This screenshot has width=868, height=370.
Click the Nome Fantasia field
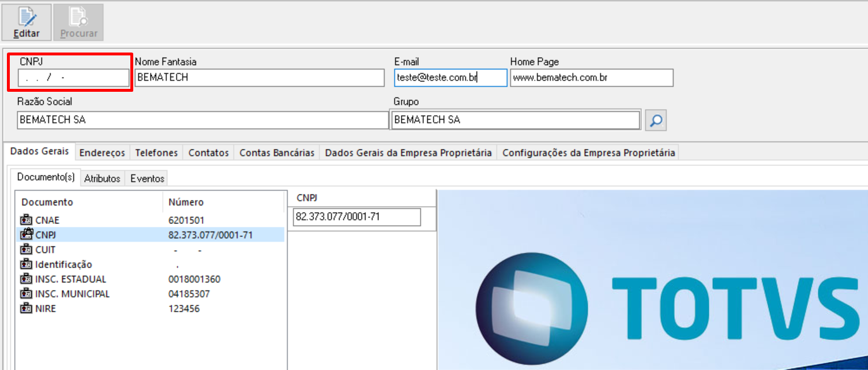260,78
